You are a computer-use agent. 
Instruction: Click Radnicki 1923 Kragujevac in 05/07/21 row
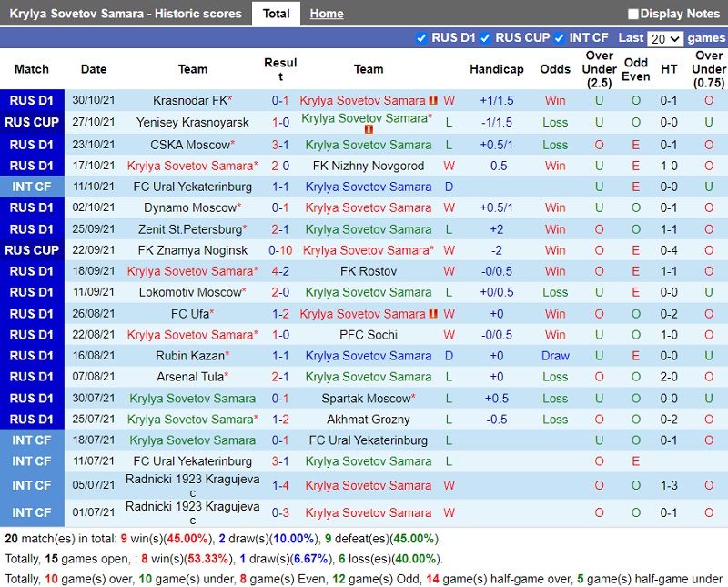pyautogui.click(x=192, y=485)
